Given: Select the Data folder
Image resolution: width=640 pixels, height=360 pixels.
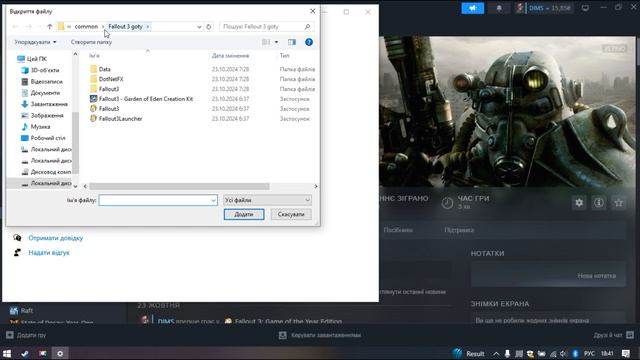Looking at the screenshot, I should pos(104,69).
